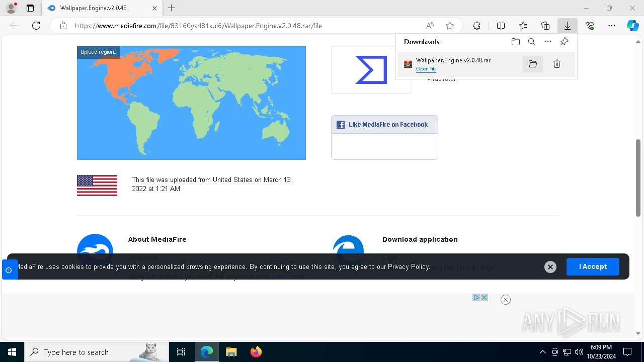Open the browser profile icon

(11, 8)
